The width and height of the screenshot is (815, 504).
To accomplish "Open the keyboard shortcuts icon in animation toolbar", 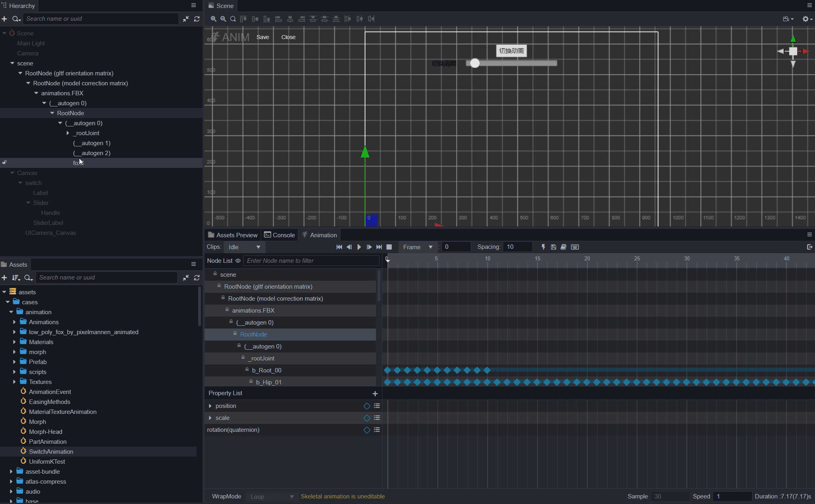I will pos(575,247).
